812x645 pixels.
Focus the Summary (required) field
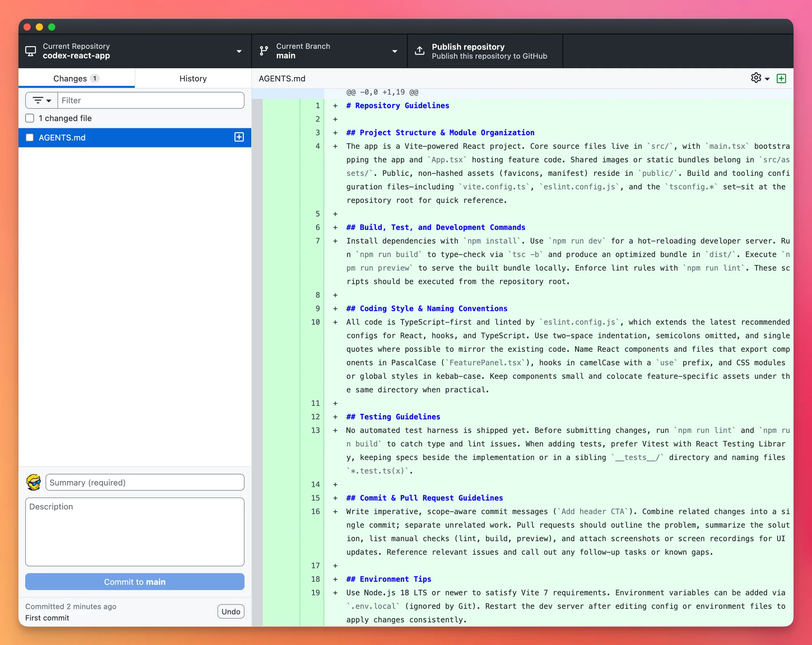click(x=145, y=482)
